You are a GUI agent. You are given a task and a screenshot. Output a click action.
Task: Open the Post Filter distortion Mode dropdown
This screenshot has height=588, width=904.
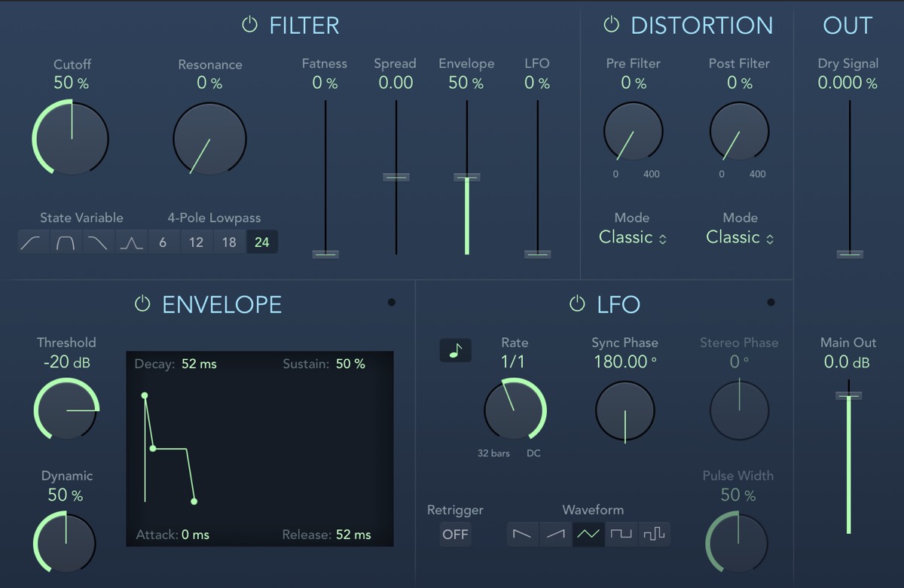click(739, 237)
